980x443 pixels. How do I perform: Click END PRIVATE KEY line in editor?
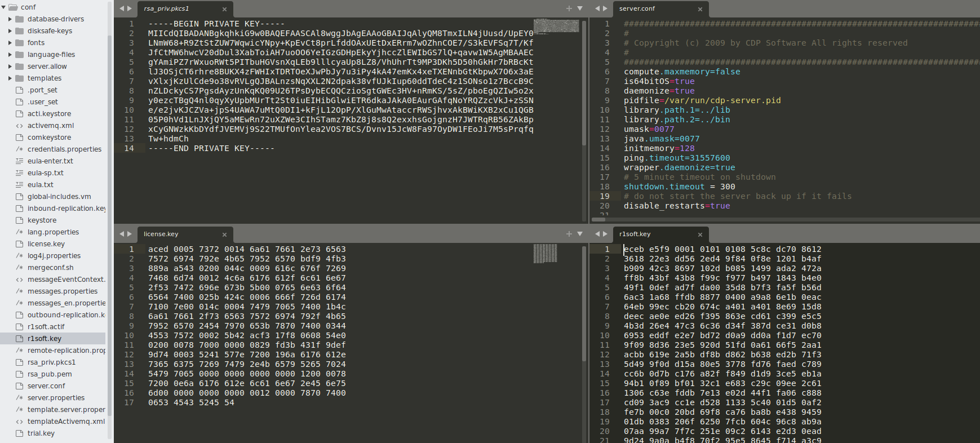(211, 148)
